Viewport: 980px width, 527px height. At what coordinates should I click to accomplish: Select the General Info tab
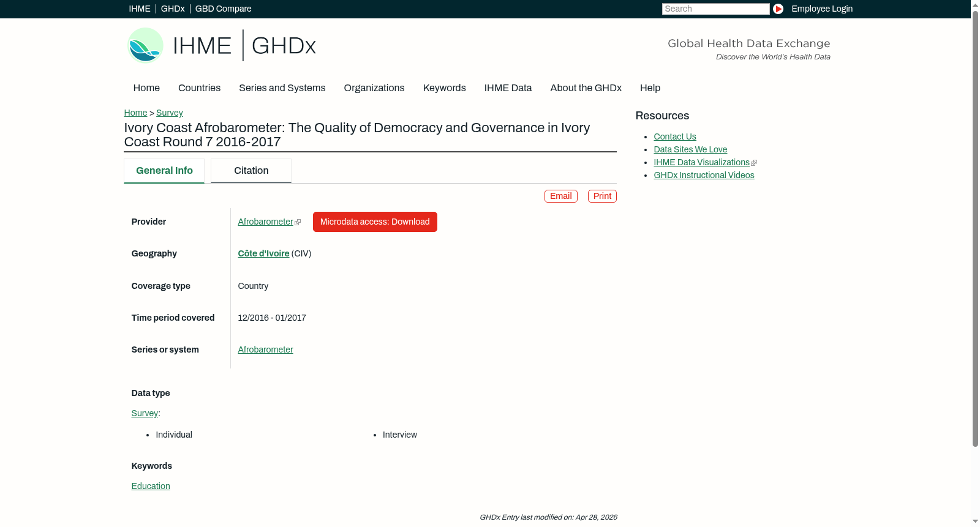[164, 171]
